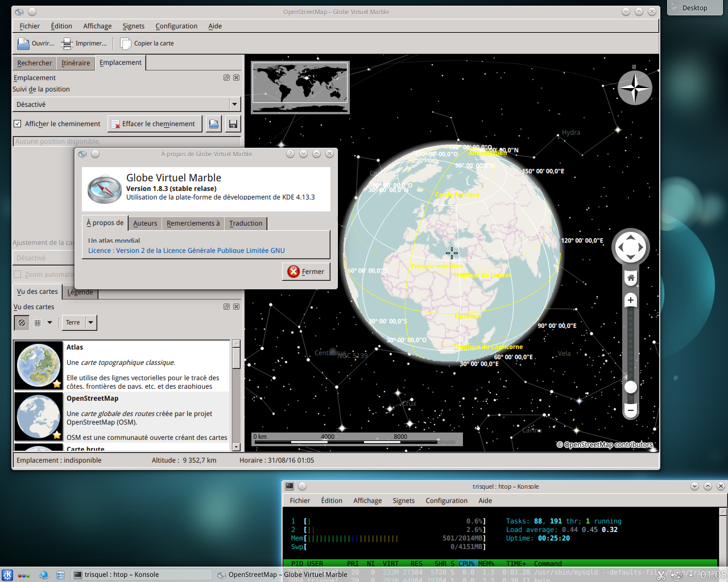Screen dimensions: 728x582
Task: Switch to the Rechercher tab
Action: point(34,63)
